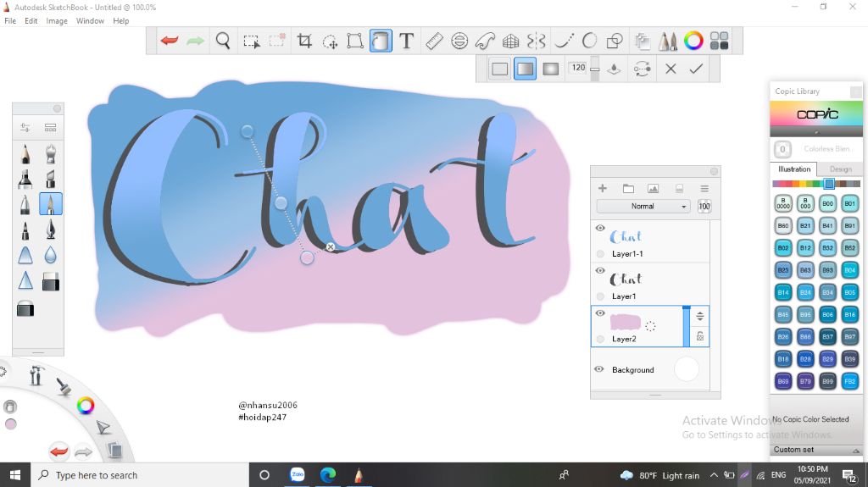Click the layer opacity value 100

pyautogui.click(x=704, y=207)
